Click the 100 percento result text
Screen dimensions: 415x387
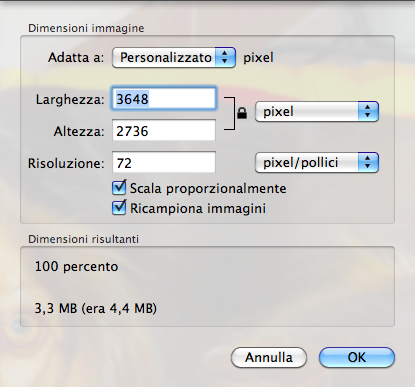(76, 267)
